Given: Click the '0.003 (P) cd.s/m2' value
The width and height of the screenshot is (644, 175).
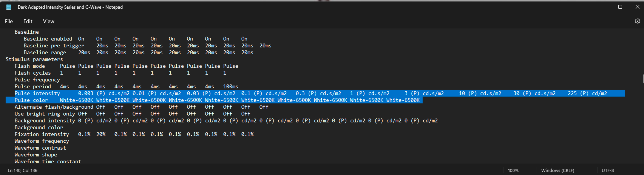Looking at the screenshot, I should coord(104,93).
